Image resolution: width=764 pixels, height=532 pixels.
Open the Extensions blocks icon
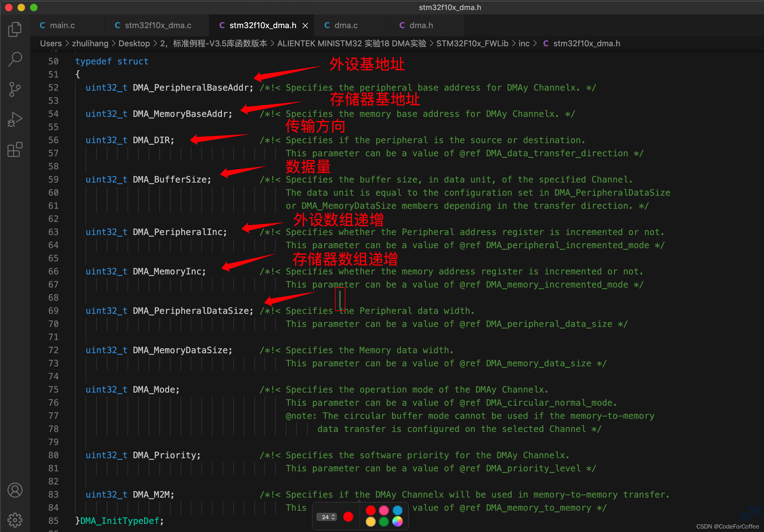tap(15, 149)
